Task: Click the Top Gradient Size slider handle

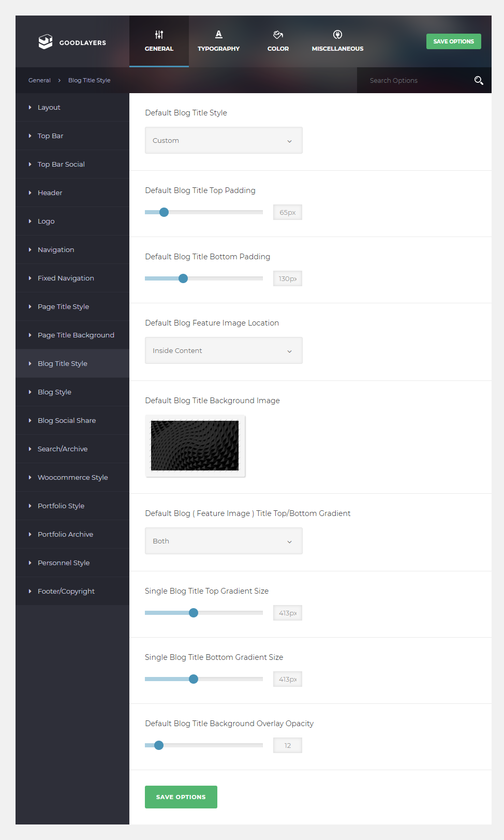Action: [x=194, y=613]
